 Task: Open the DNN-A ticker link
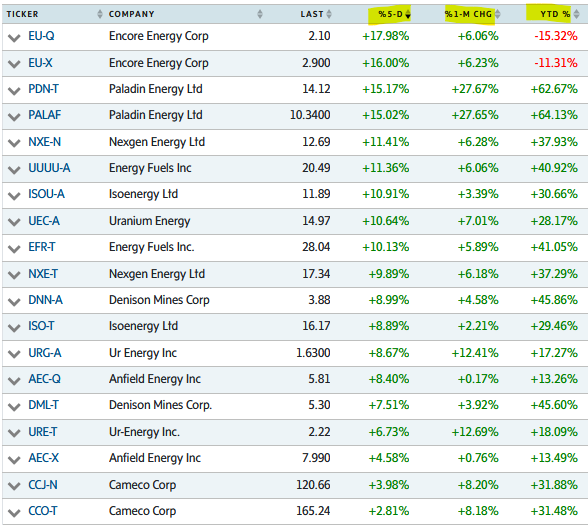point(45,300)
